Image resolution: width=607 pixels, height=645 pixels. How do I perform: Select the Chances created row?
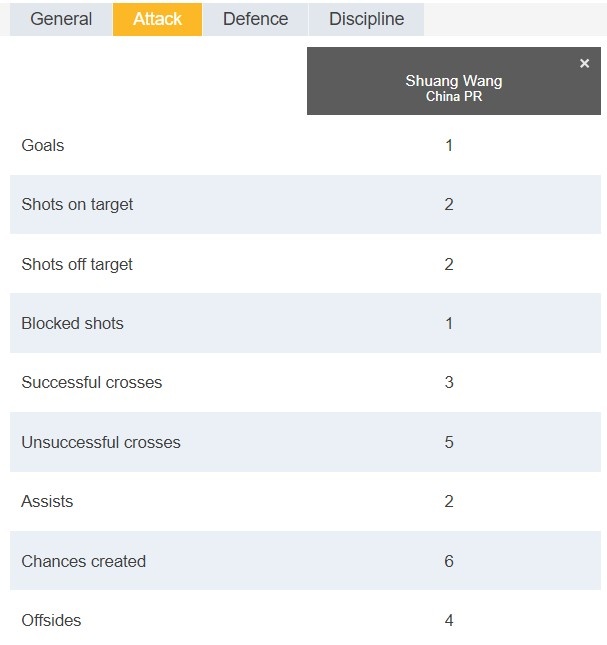coord(305,561)
